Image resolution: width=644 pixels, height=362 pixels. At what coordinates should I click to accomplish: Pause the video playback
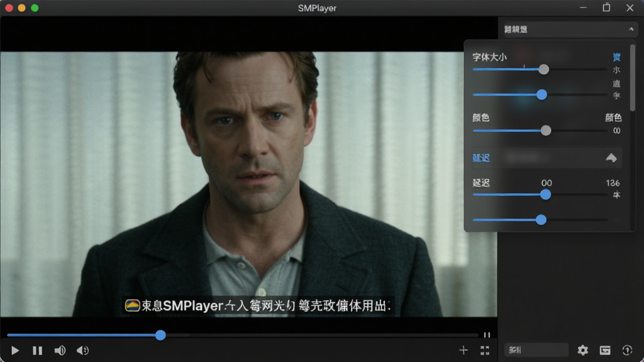click(x=37, y=351)
